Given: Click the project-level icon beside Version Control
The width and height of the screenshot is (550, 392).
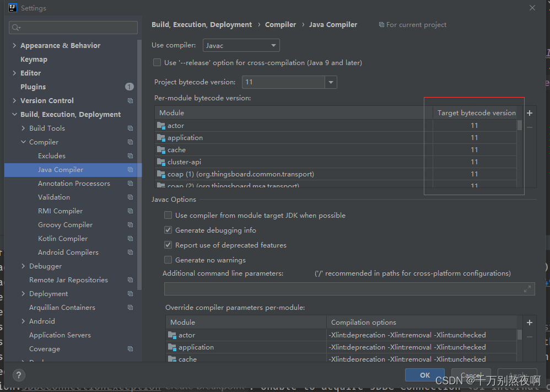Looking at the screenshot, I should click(x=130, y=101).
